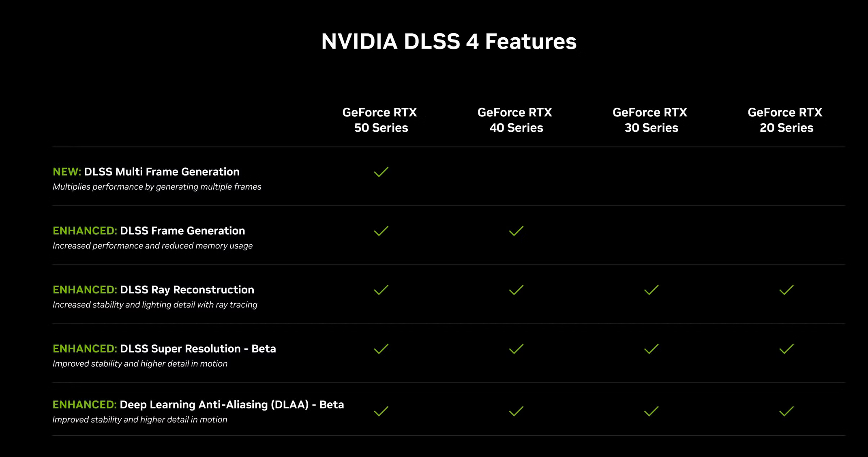Click the DLSS Multi Frame Generation row title
The image size is (868, 457).
click(x=161, y=172)
